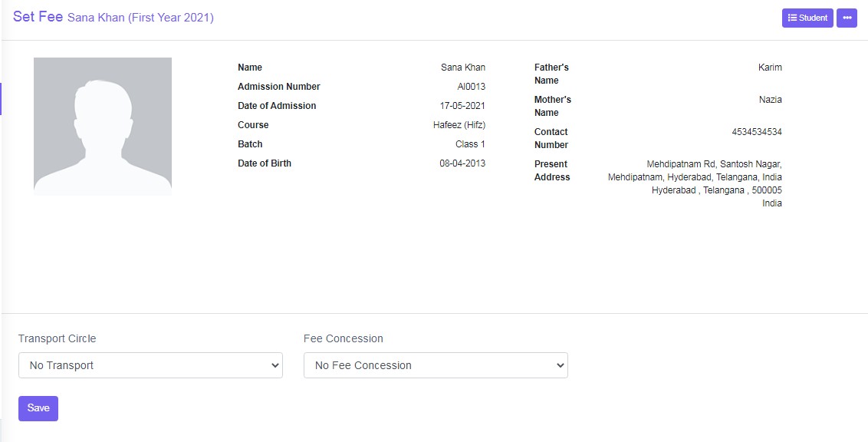The image size is (868, 442).
Task: Click date of admission 17-05-2021
Action: click(462, 106)
